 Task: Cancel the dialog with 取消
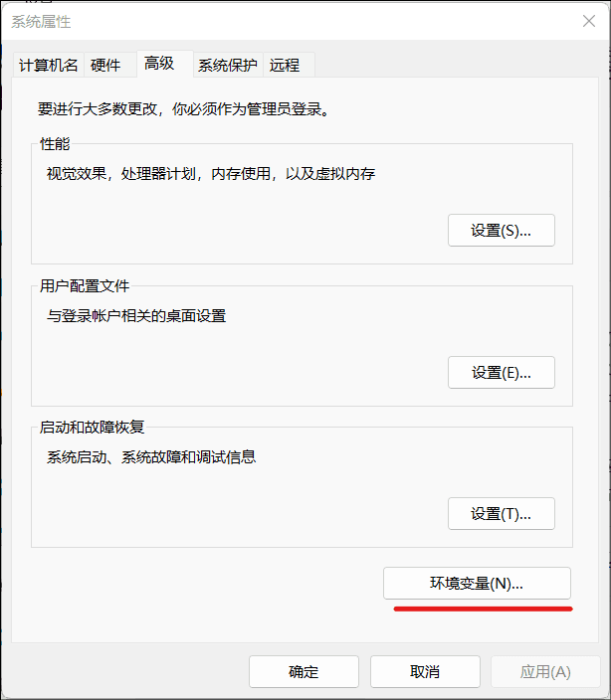click(x=425, y=671)
